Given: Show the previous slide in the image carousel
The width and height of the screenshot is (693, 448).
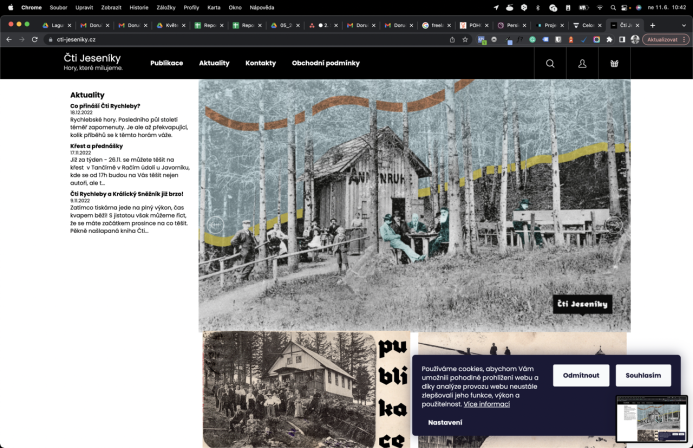Looking at the screenshot, I should tap(215, 225).
